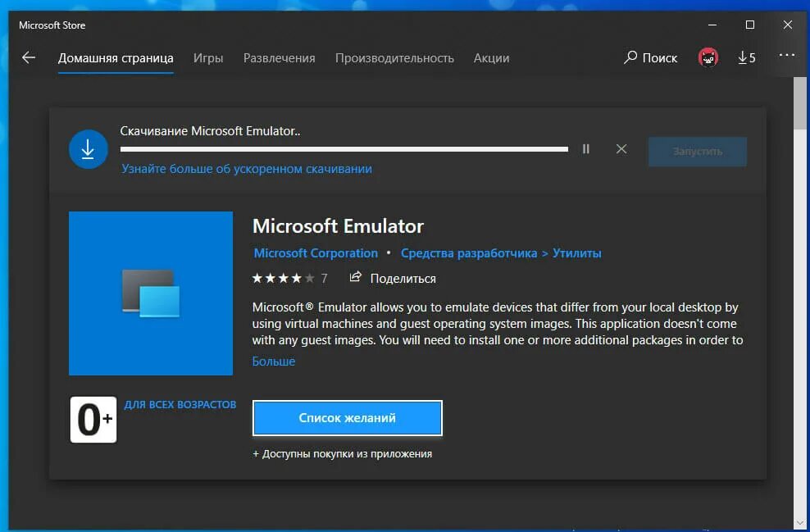
Task: Click the Microsoft Emulator title text
Action: pos(338,226)
